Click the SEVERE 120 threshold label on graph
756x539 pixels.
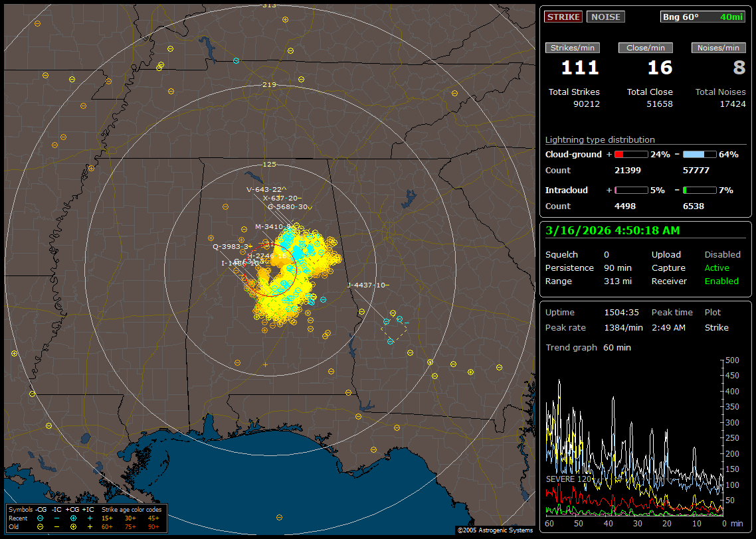[569, 479]
